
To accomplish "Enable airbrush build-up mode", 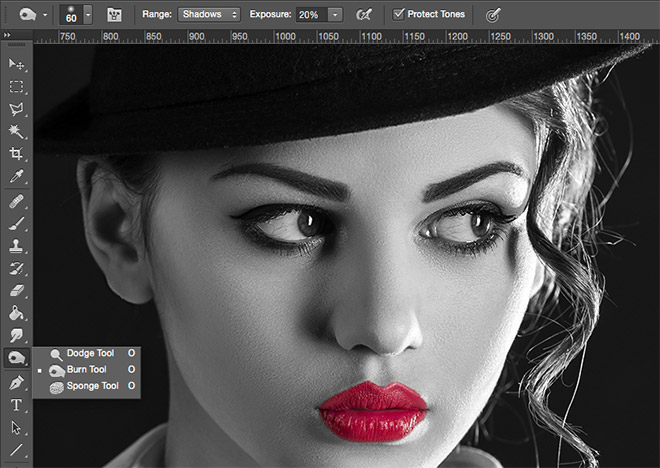I will point(364,14).
